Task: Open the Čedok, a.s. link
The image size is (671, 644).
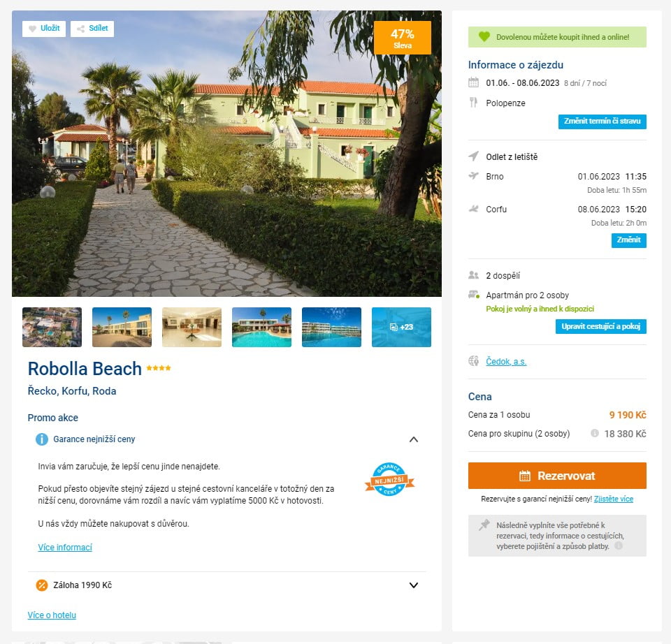Action: pos(506,362)
